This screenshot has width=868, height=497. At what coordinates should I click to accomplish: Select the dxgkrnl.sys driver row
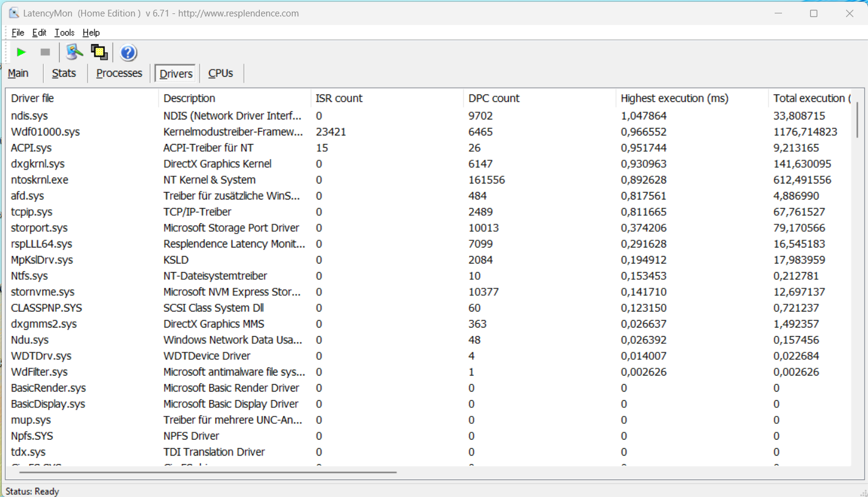click(x=428, y=164)
